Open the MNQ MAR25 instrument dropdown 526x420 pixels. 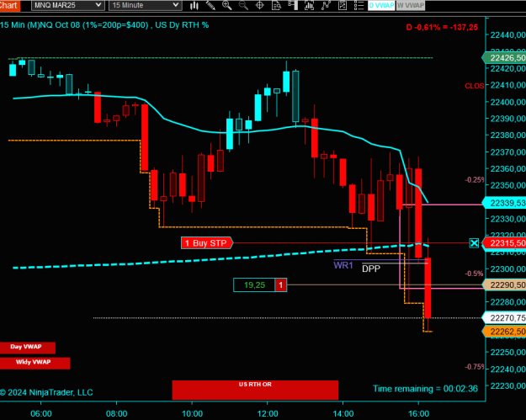pos(68,5)
